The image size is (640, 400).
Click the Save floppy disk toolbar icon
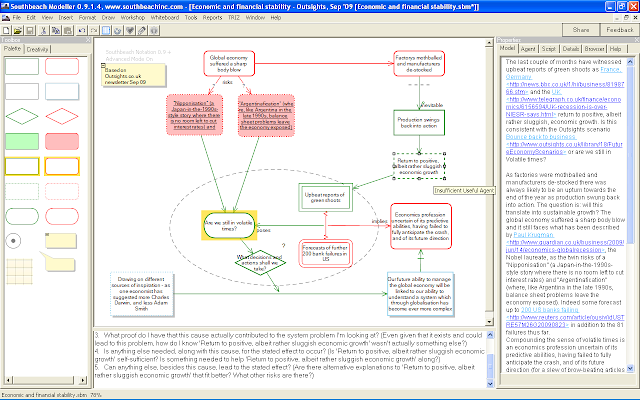click(x=29, y=31)
